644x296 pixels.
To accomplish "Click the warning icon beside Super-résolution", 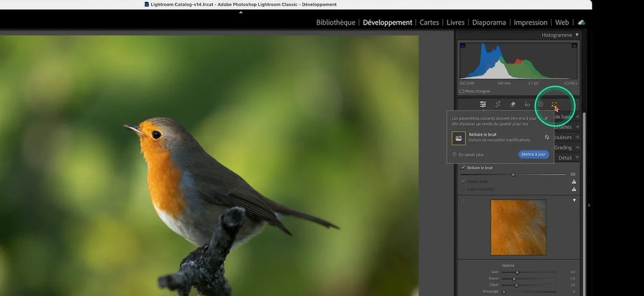I will pyautogui.click(x=574, y=189).
